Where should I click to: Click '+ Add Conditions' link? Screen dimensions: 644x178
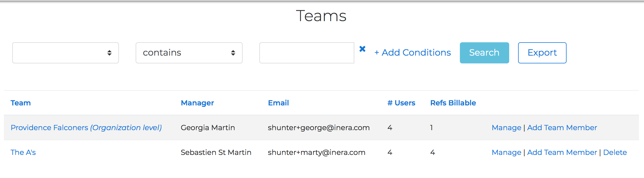click(413, 53)
